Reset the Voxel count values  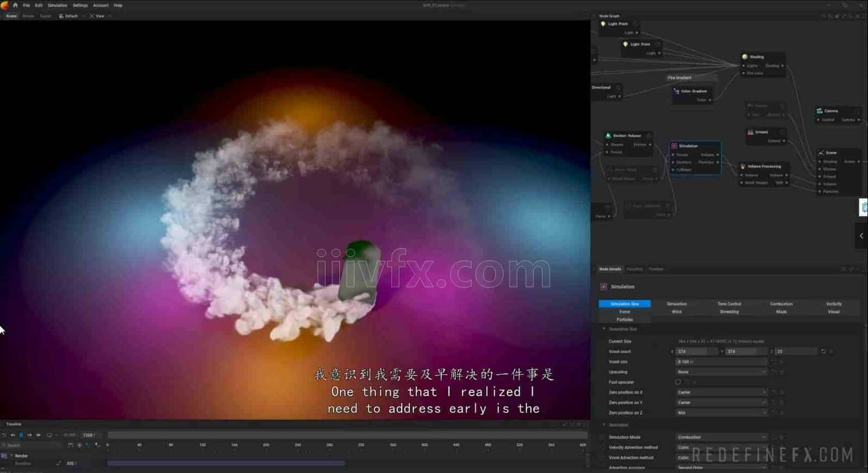823,352
